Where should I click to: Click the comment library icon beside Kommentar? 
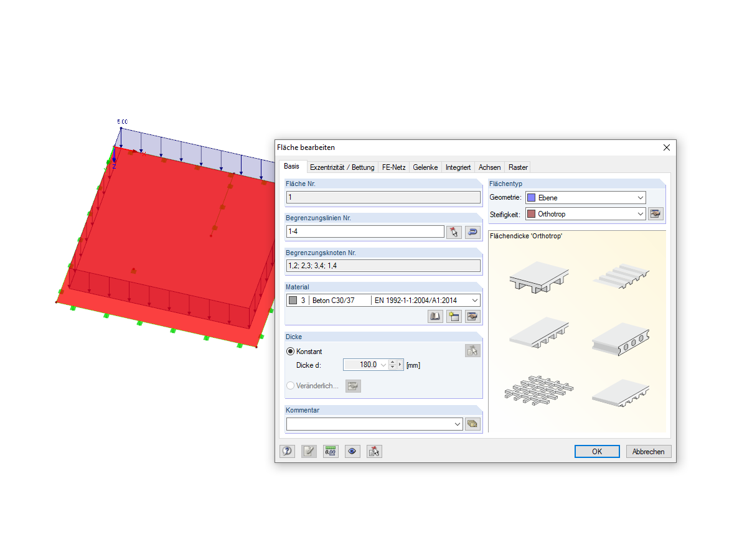[x=472, y=424]
